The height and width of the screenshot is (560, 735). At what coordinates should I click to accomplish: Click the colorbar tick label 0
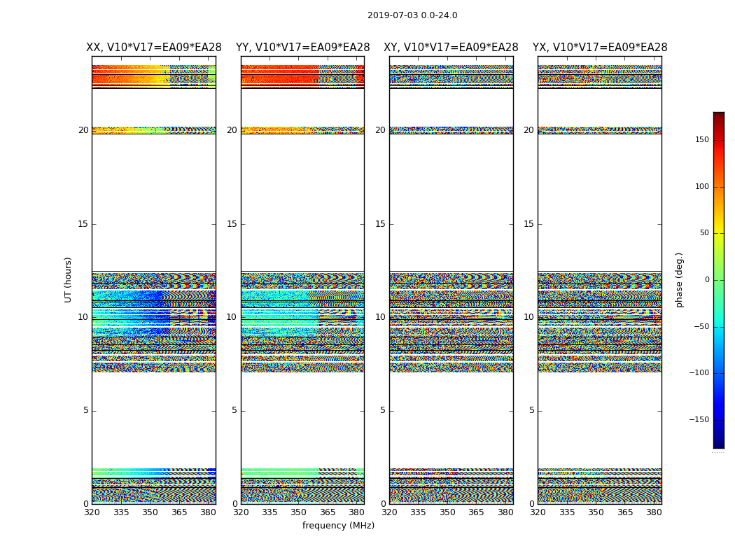[x=707, y=280]
